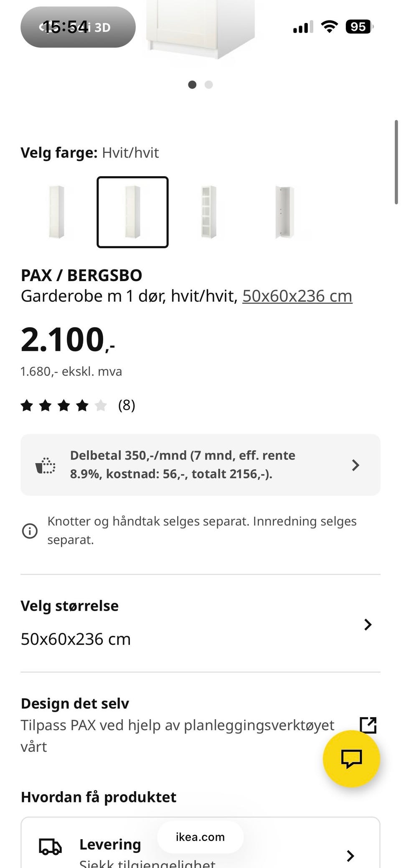Open the (8) reviews count link

(127, 405)
